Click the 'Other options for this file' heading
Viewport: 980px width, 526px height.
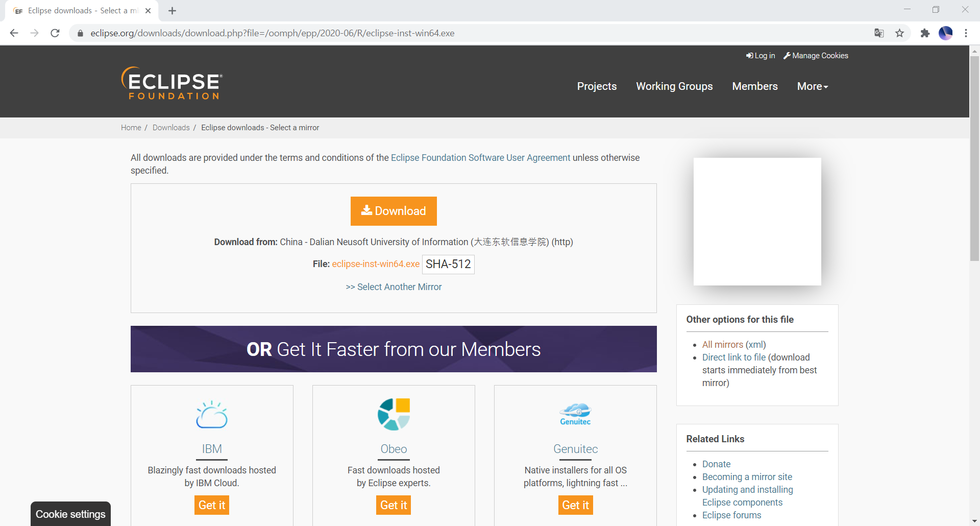pyautogui.click(x=740, y=320)
